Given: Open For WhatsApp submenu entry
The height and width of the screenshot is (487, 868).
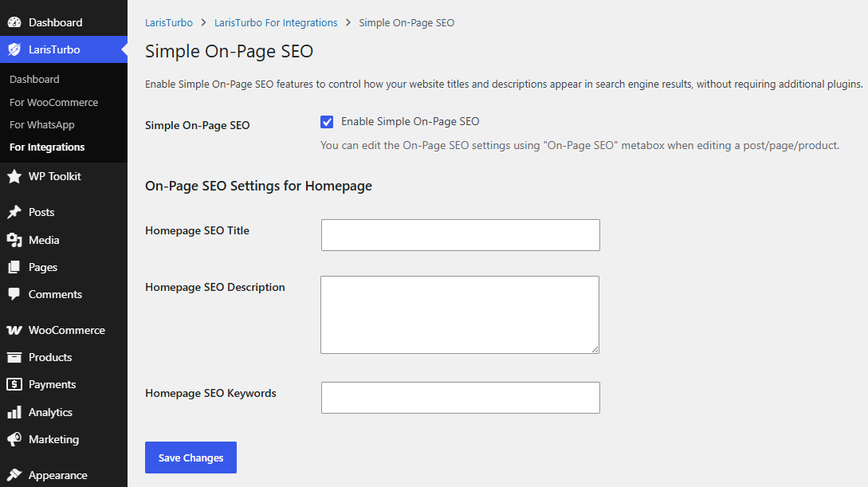Looking at the screenshot, I should pyautogui.click(x=42, y=124).
